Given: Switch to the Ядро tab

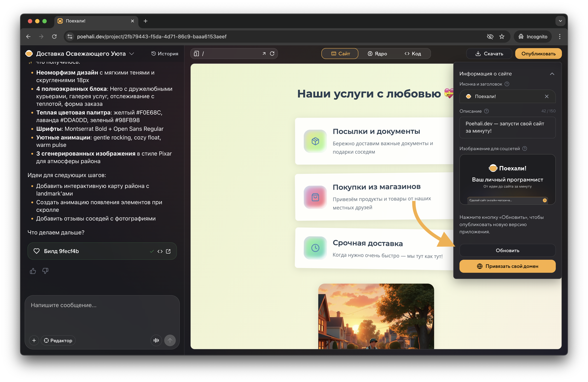Looking at the screenshot, I should pyautogui.click(x=377, y=53).
